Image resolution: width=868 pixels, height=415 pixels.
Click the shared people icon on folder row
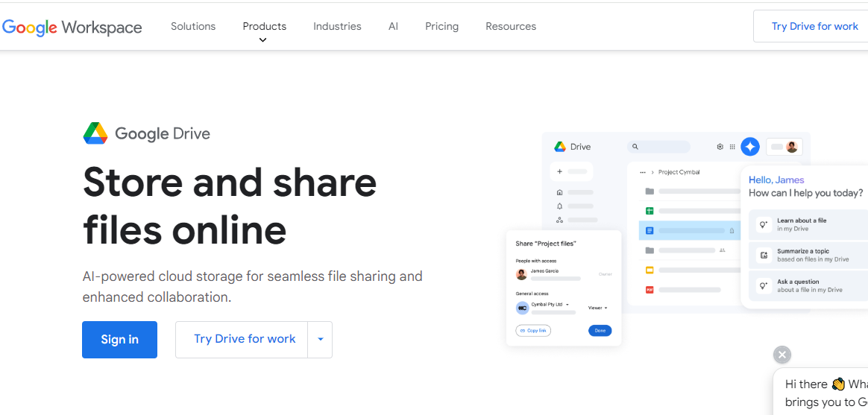722,250
